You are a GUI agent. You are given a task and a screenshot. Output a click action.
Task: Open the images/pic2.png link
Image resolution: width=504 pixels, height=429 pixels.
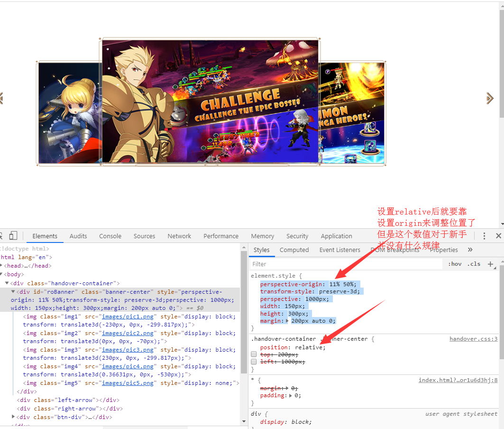(x=128, y=333)
